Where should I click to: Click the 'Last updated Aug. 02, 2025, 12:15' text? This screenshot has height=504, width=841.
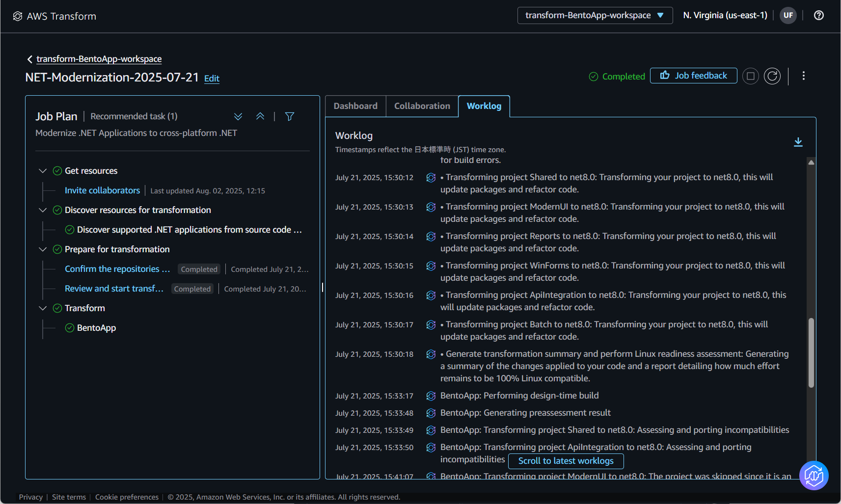(x=208, y=191)
